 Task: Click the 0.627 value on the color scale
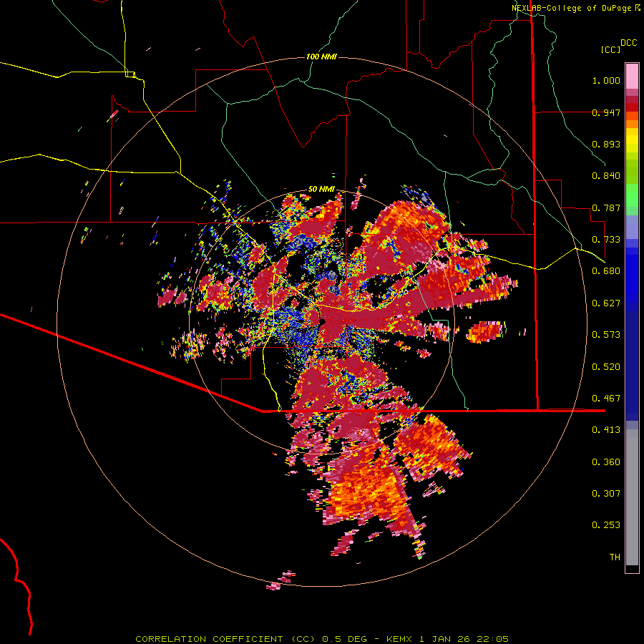(606, 303)
